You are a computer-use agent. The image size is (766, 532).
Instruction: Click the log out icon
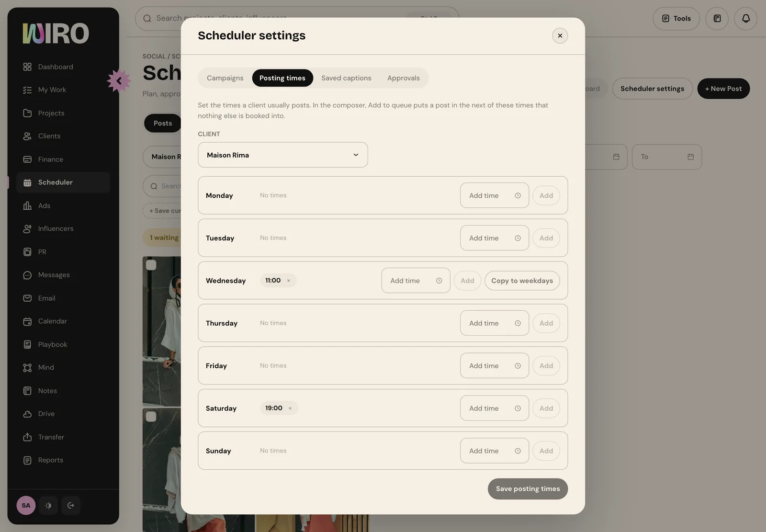[x=71, y=505]
